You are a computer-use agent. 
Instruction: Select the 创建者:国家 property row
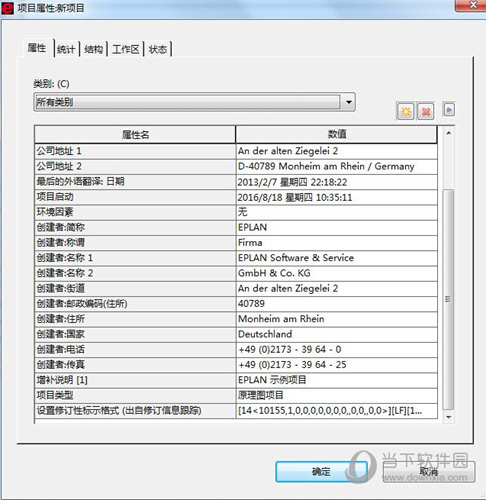pyautogui.click(x=236, y=334)
